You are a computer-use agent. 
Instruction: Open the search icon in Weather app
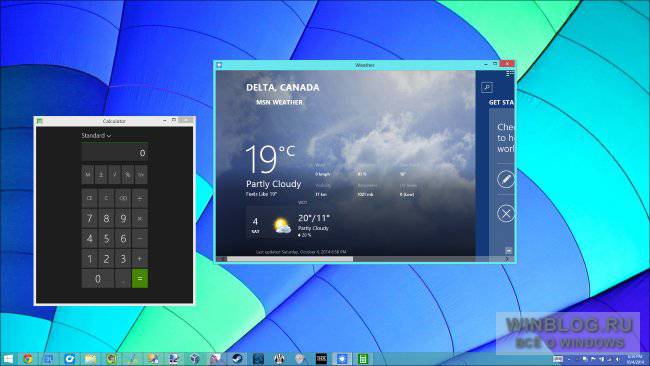pos(487,87)
